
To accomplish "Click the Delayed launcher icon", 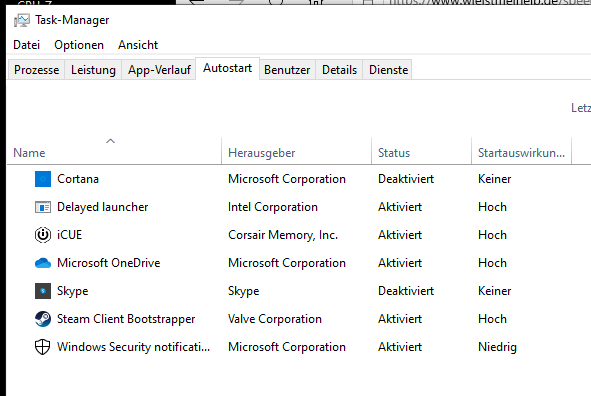I will point(43,207).
